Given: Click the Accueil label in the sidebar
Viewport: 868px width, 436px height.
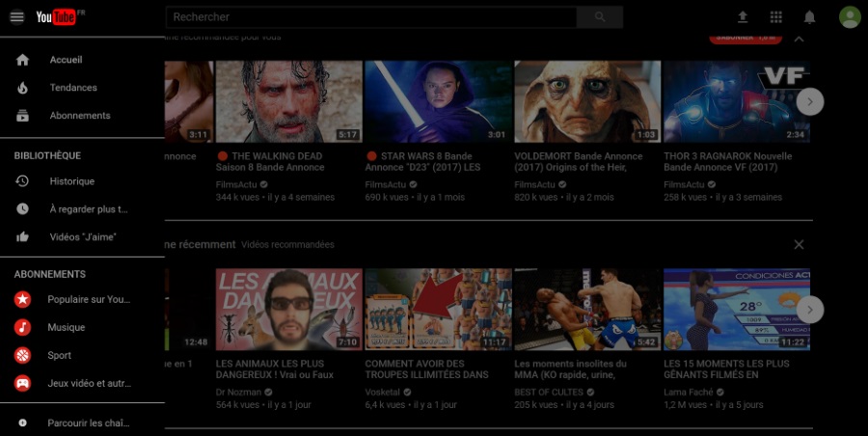Looking at the screenshot, I should 66,59.
